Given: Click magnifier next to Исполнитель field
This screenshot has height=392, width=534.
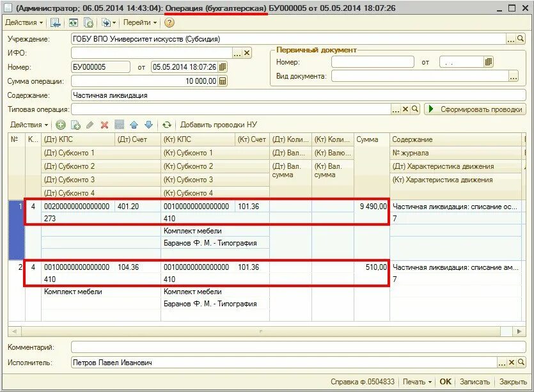Looking at the screenshot, I should pos(521,363).
